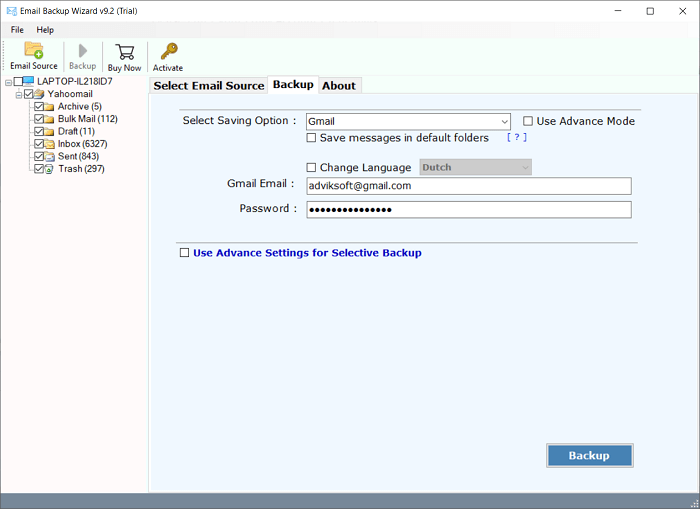Click the [ ? ] help link
The width and height of the screenshot is (700, 509).
[517, 138]
